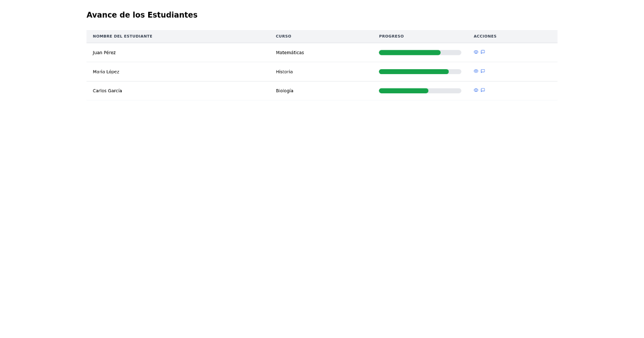Open the Matemáticas course entry
This screenshot has height=338, width=644.
[290, 53]
